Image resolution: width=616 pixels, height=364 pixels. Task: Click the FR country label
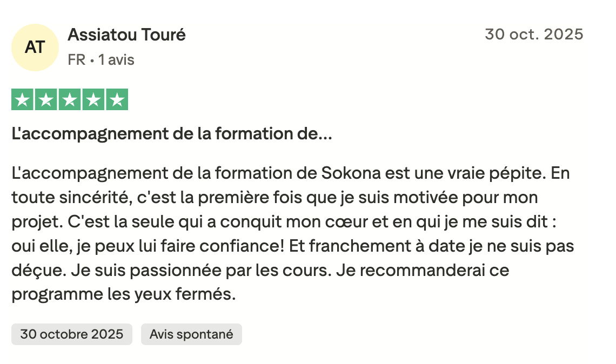point(77,60)
